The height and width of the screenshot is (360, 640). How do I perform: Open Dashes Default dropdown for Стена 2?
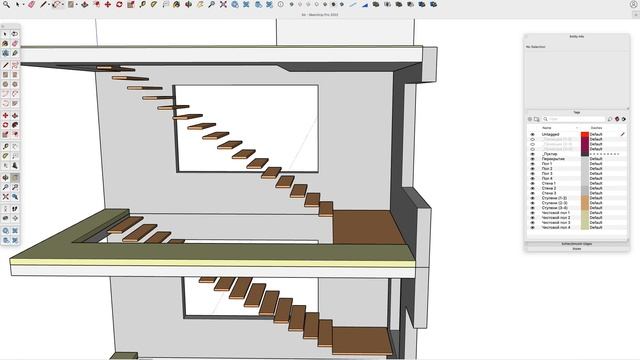point(596,188)
